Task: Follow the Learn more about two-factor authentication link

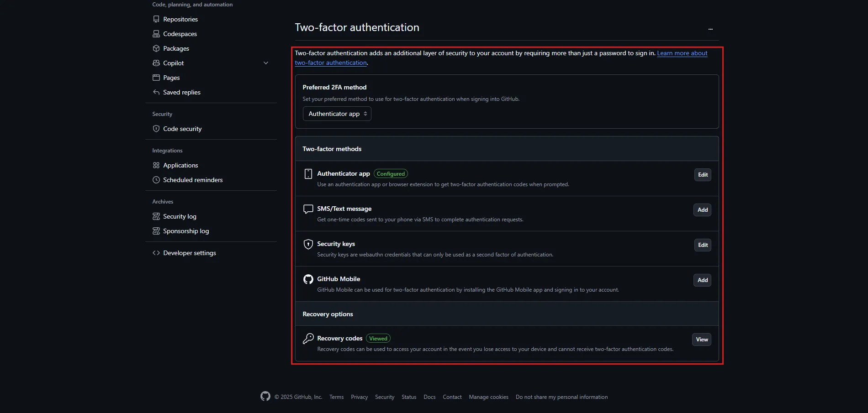Action: pos(682,53)
